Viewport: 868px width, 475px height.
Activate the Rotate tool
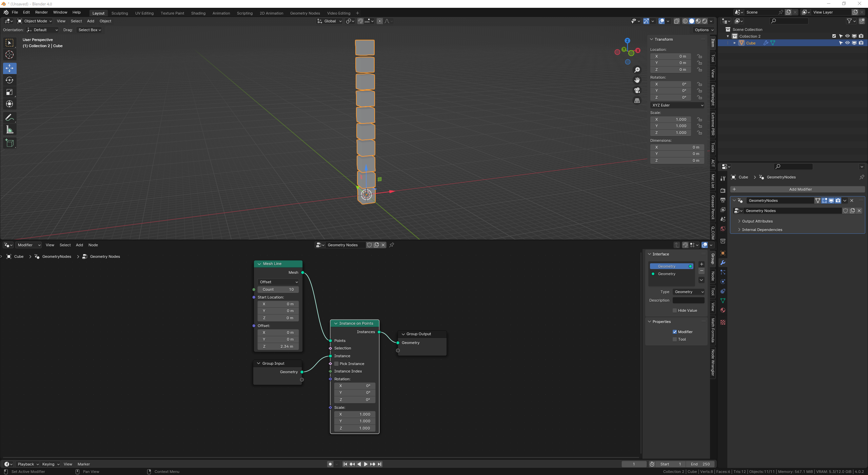coord(9,80)
